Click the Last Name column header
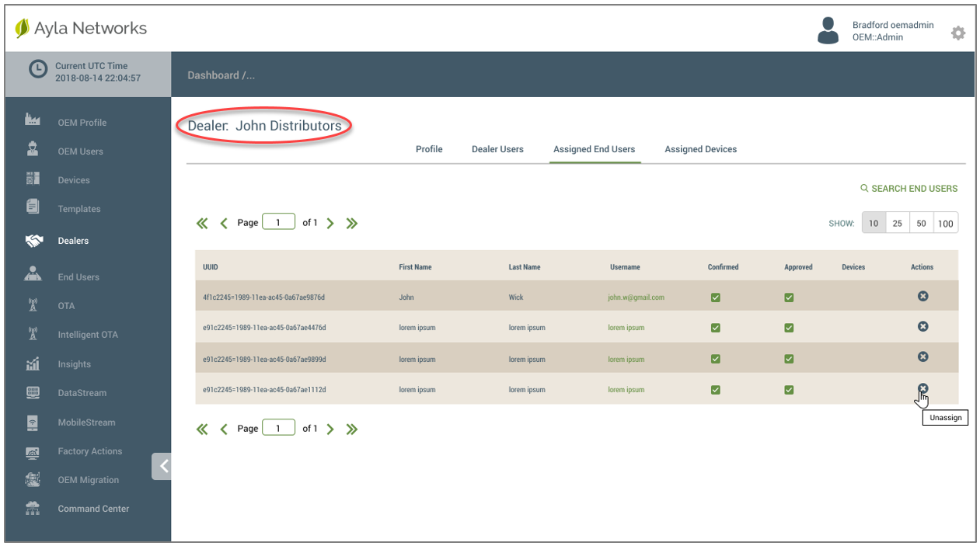The image size is (980, 546). tap(525, 267)
